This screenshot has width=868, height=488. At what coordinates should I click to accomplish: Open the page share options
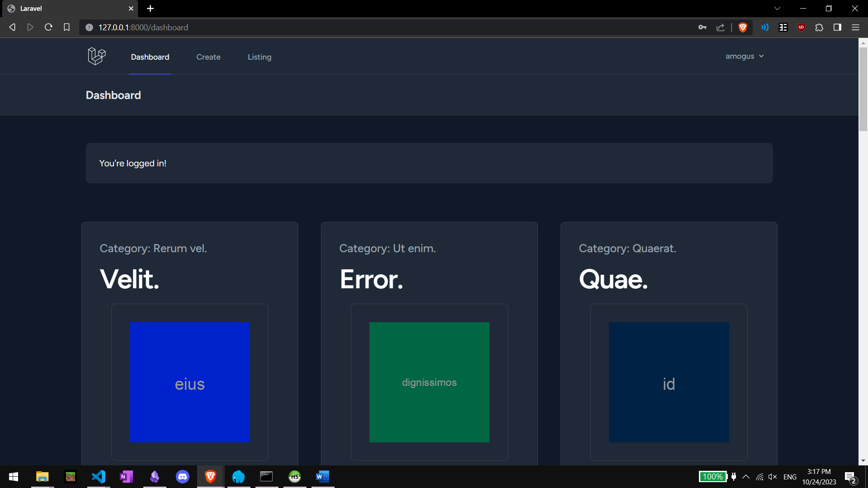tap(721, 27)
